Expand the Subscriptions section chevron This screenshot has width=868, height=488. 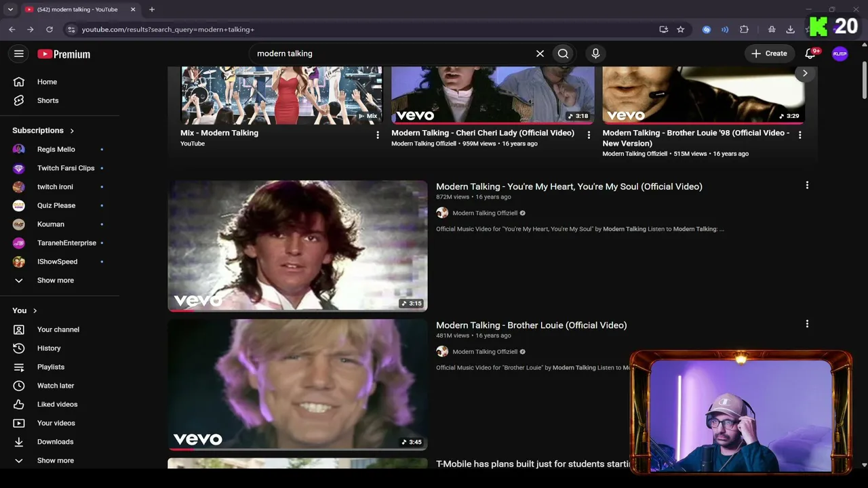click(72, 131)
